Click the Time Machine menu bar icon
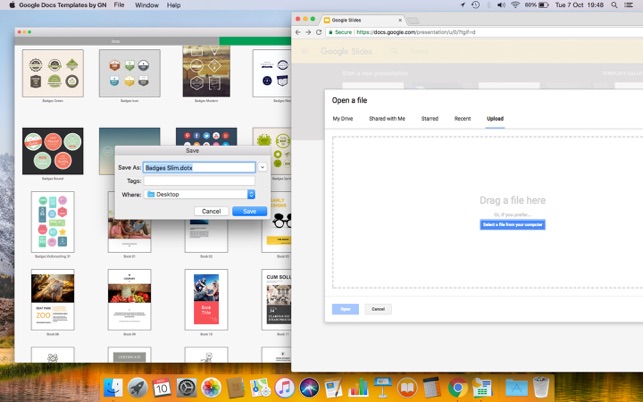The image size is (643, 402). pos(475,5)
